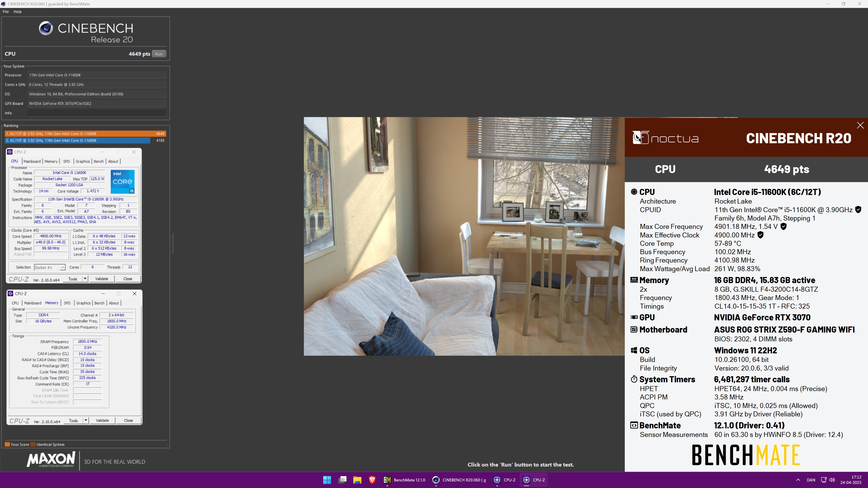Open Bench tab in upper CPU-Z window
The image size is (868, 488).
pos(99,161)
